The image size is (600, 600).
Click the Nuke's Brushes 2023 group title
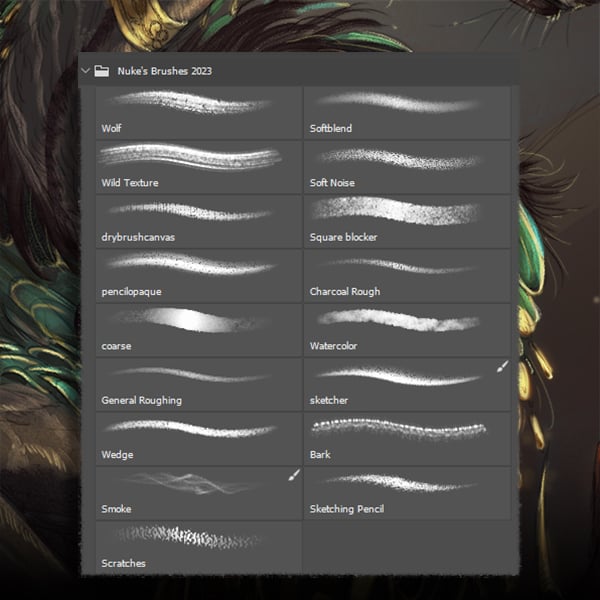165,71
